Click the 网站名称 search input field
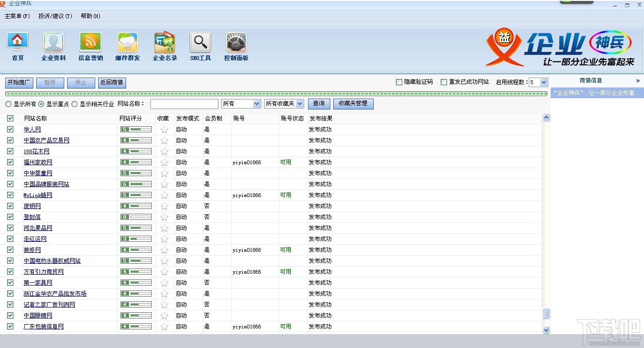The height and width of the screenshot is (348, 644). coord(184,104)
